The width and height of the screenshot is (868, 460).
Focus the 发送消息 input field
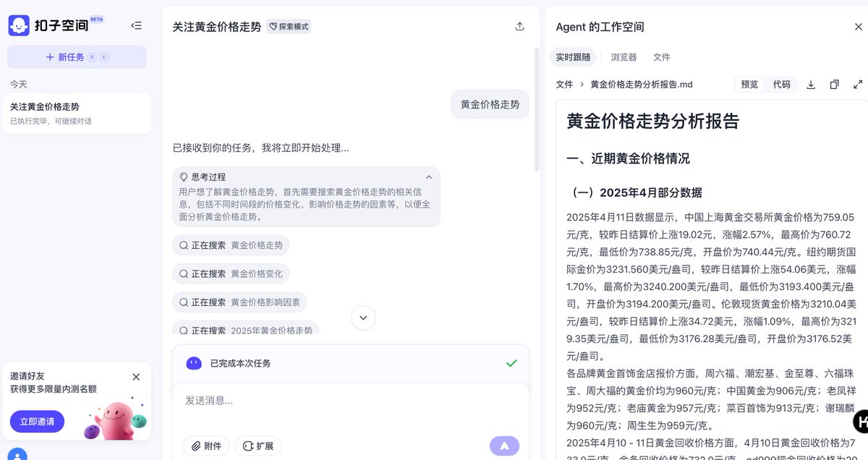(x=351, y=401)
